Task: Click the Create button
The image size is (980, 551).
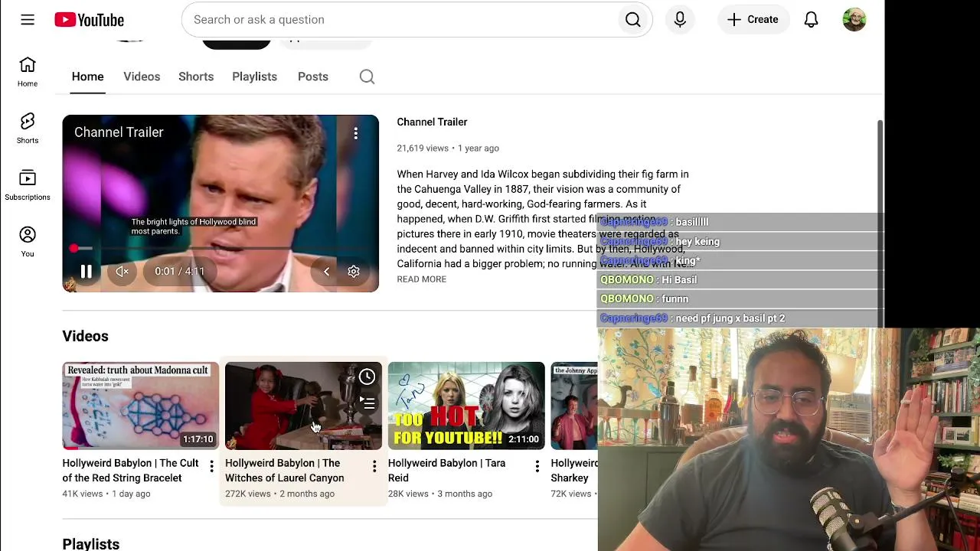Action: click(753, 20)
